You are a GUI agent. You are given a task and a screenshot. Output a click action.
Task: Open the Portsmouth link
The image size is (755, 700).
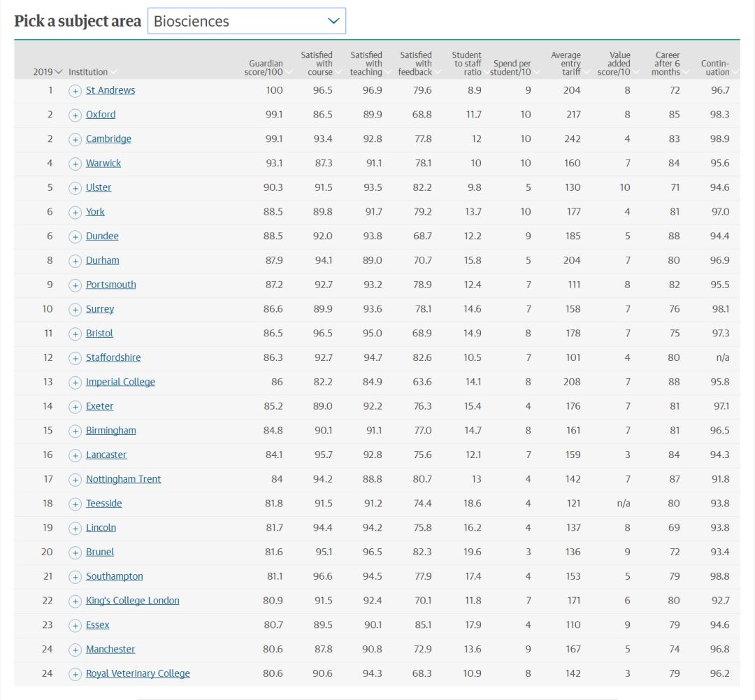coord(110,285)
